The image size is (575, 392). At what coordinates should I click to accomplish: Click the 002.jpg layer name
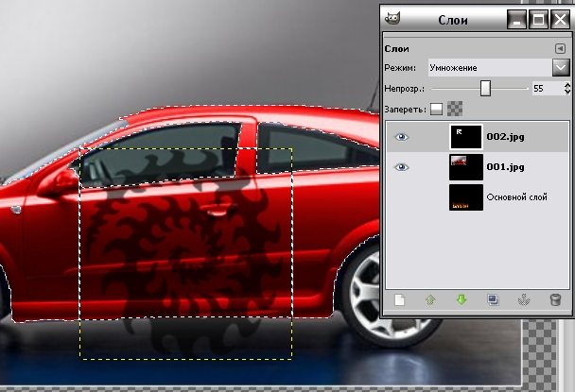(505, 138)
